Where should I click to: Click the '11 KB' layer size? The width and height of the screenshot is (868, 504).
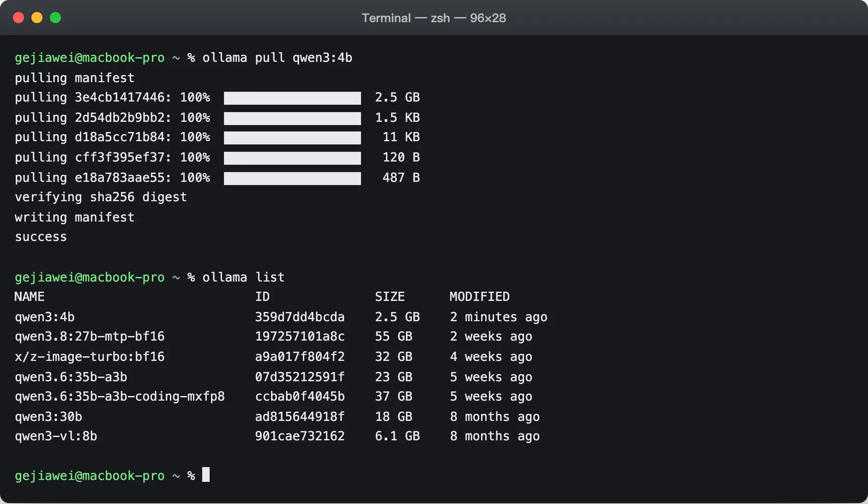pyautogui.click(x=401, y=137)
